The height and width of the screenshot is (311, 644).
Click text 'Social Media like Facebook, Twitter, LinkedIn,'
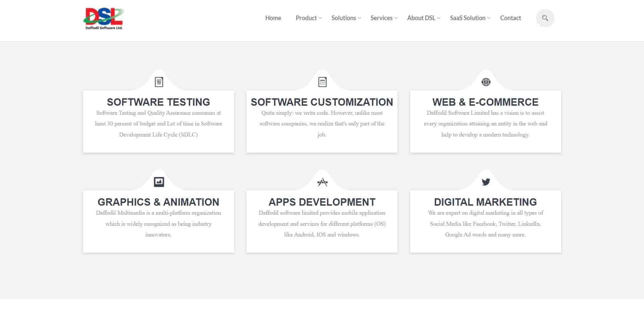[x=485, y=224]
